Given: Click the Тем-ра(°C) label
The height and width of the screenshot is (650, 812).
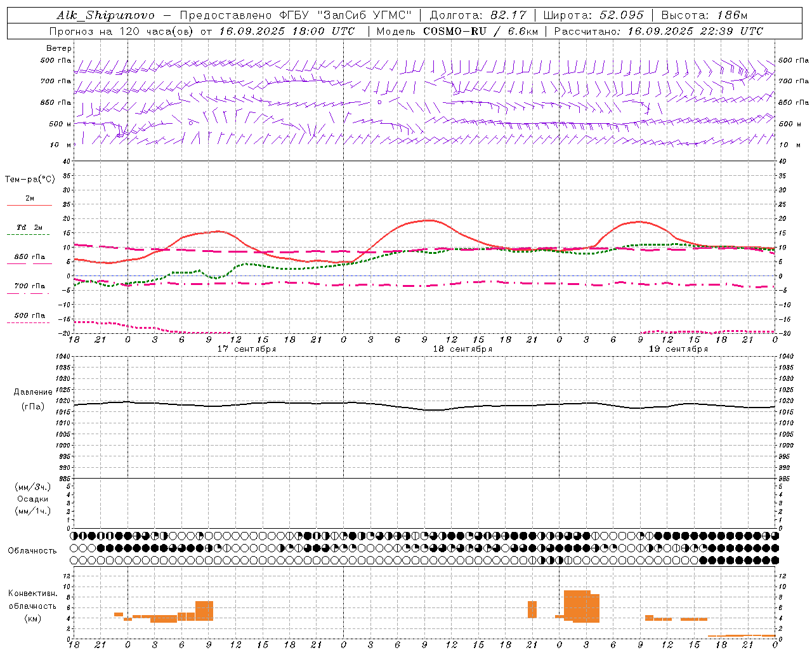Looking at the screenshot, I should [x=30, y=180].
